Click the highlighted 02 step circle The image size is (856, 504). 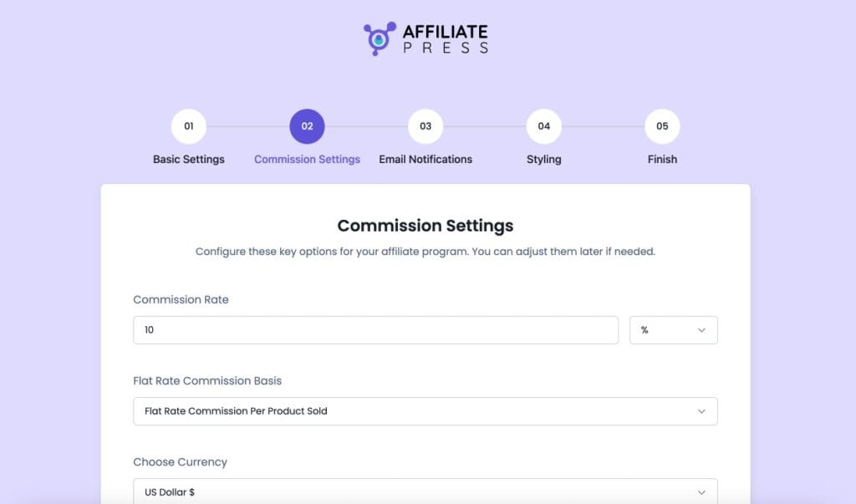306,125
